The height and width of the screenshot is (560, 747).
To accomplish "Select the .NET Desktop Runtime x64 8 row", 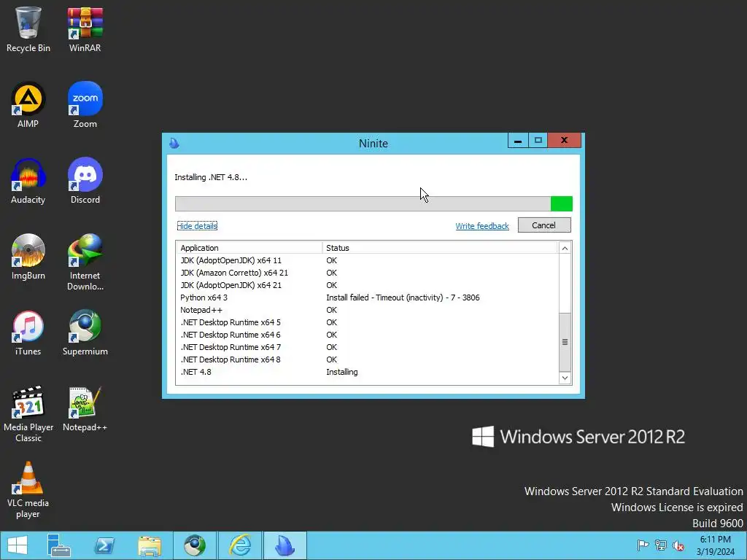I will point(367,359).
